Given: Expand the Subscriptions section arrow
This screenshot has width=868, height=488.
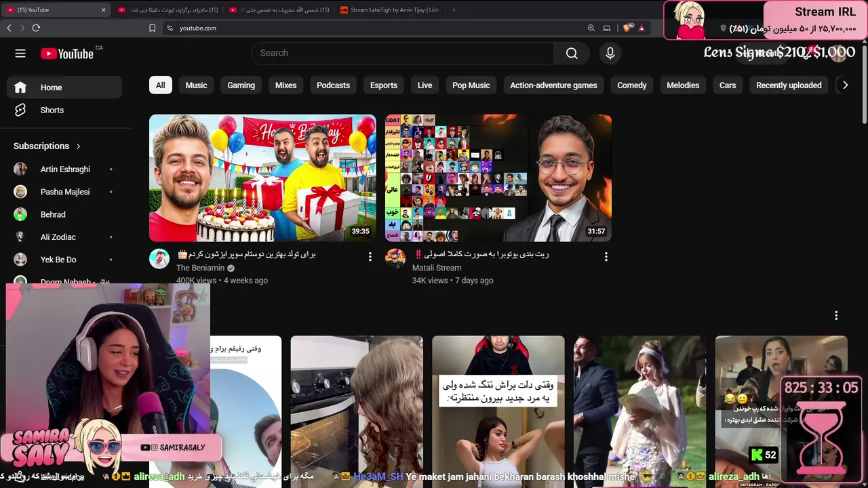Looking at the screenshot, I should [x=78, y=146].
